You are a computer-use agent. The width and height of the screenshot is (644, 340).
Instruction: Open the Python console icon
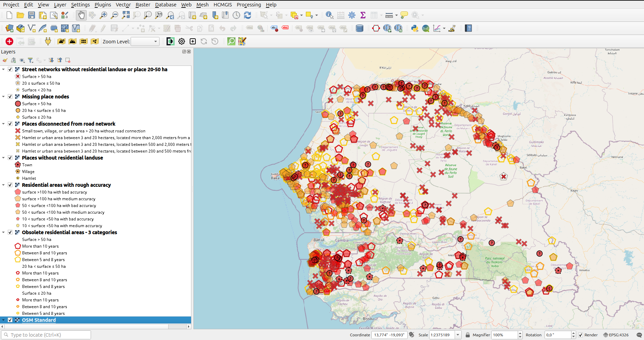pyautogui.click(x=415, y=29)
